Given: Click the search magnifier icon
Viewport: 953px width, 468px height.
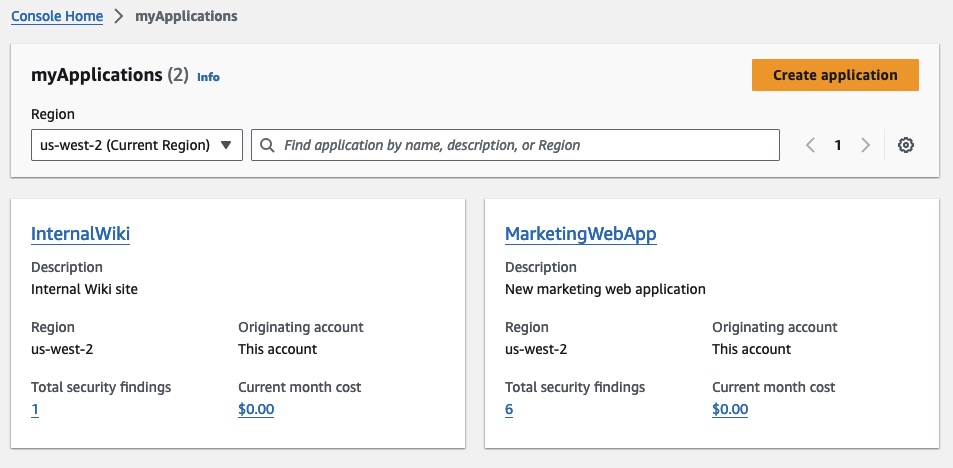Looking at the screenshot, I should tap(267, 145).
